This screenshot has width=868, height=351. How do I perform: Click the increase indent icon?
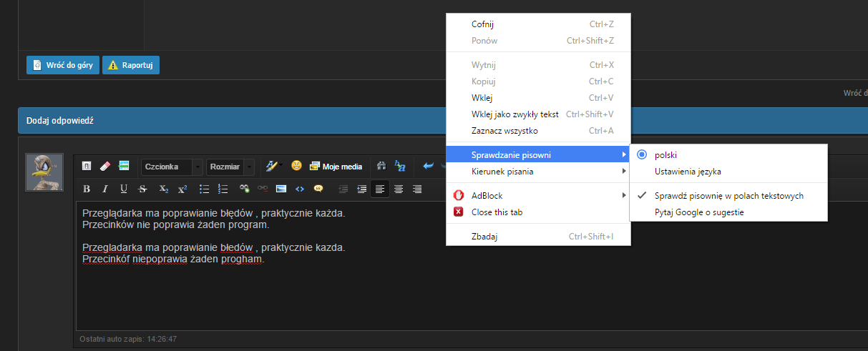[361, 189]
